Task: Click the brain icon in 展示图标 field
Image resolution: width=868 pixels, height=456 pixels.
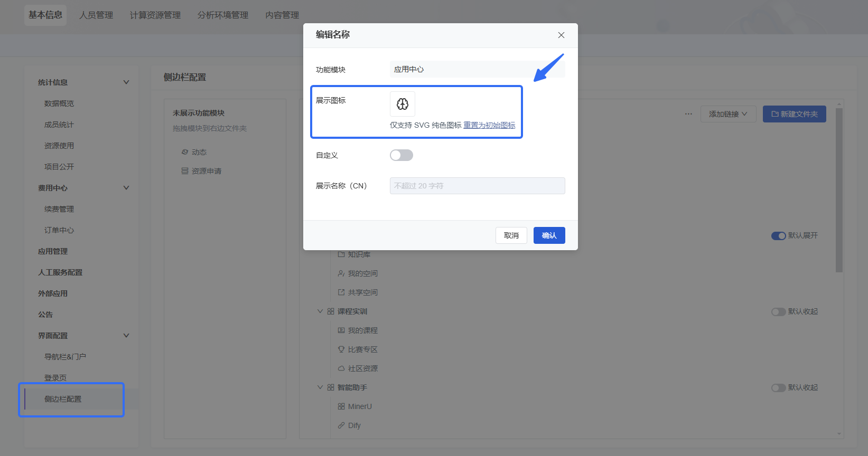Action: pos(403,104)
